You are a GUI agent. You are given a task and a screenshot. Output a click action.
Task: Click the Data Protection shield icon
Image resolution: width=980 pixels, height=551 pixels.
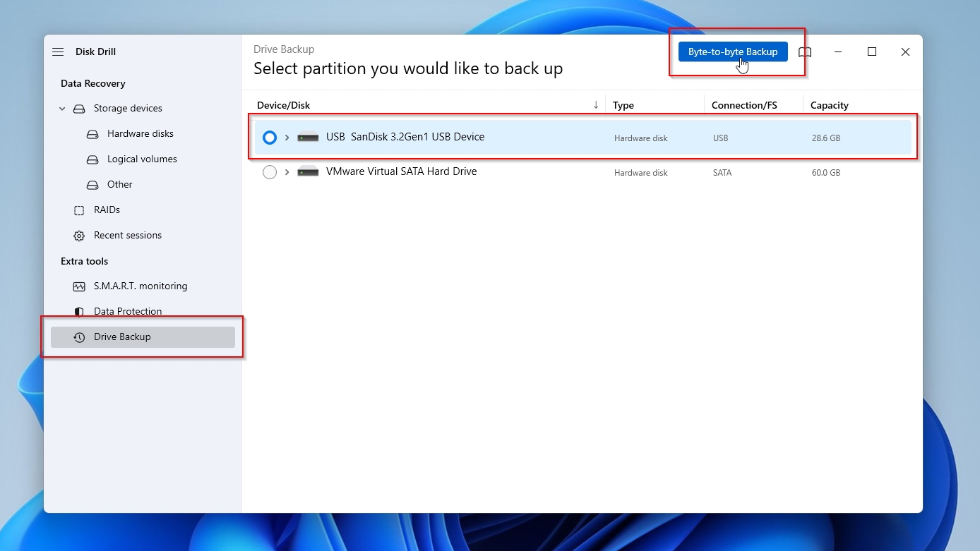point(79,312)
